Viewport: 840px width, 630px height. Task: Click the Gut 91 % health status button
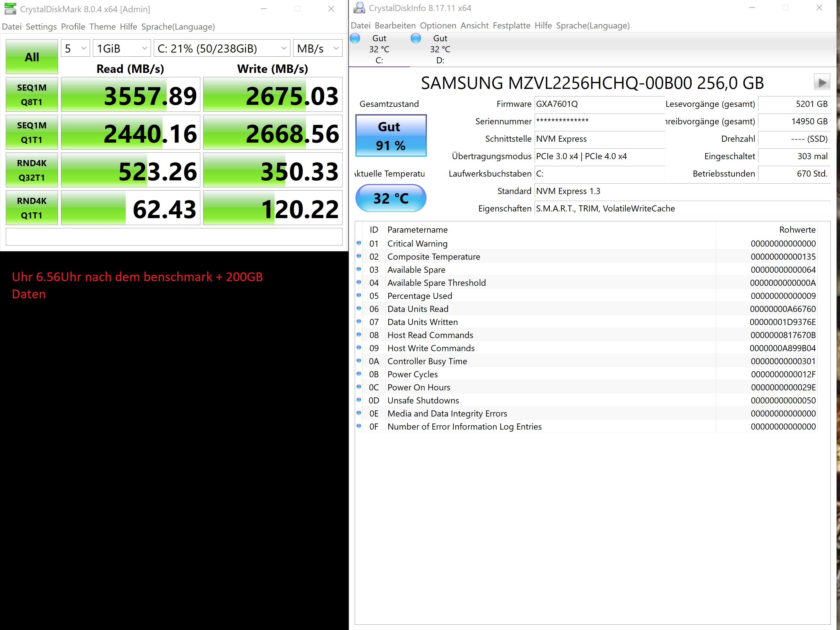click(391, 136)
